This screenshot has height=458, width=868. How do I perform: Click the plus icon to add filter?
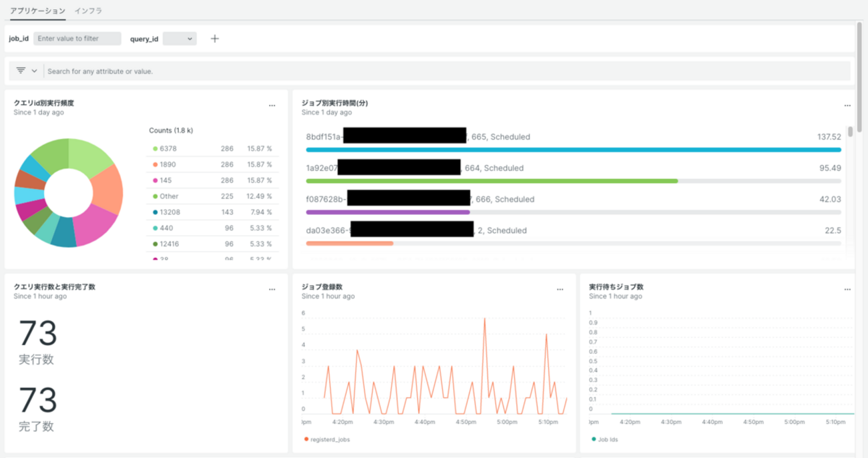(x=214, y=39)
